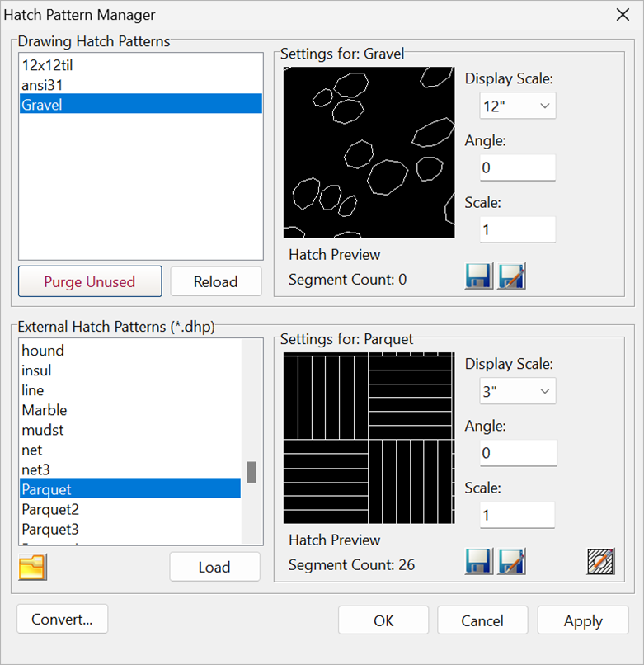Screen dimensions: 644x665
Task: Open the Parquet Display Scale dropdown
Action: [x=518, y=391]
